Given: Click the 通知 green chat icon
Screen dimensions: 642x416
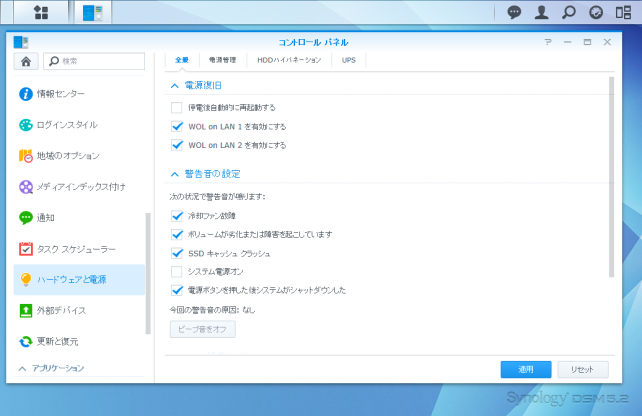Looking at the screenshot, I should (x=26, y=218).
